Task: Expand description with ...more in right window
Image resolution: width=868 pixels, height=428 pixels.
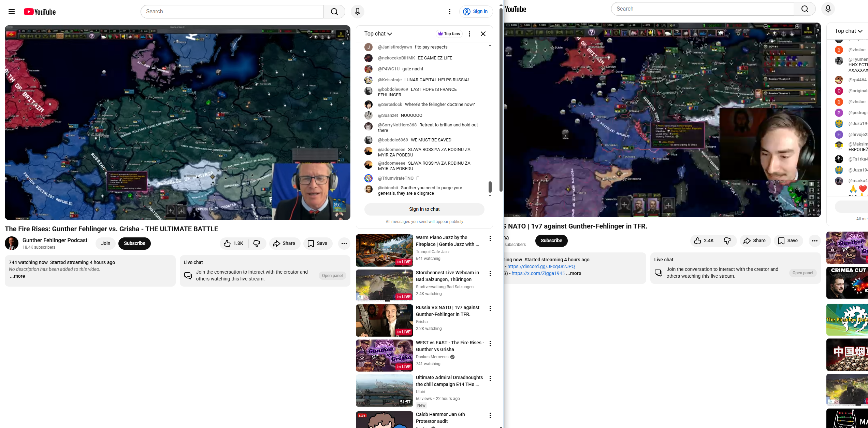Action: (x=574, y=273)
